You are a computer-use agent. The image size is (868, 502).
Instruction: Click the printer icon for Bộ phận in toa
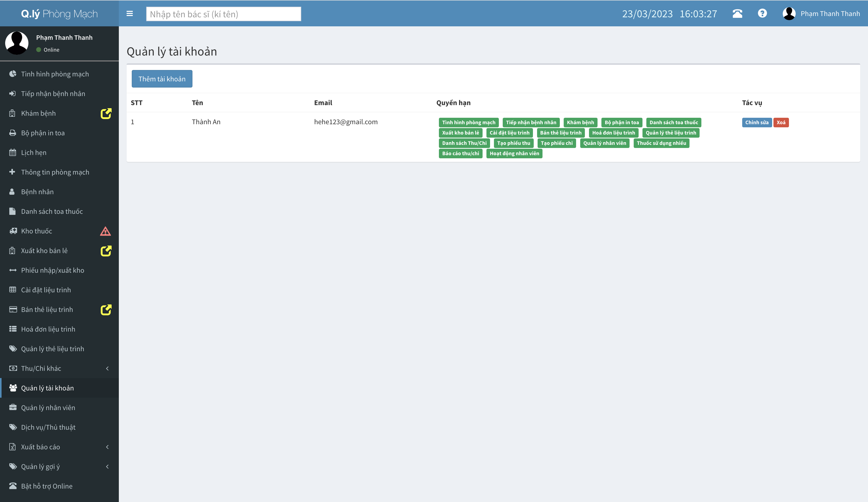tap(13, 132)
